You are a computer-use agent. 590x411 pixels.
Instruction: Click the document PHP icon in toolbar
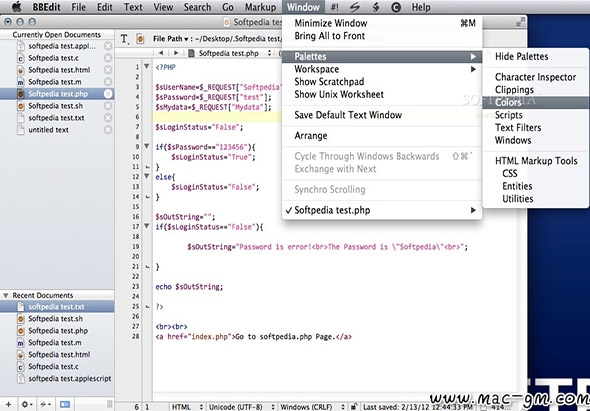(x=140, y=39)
